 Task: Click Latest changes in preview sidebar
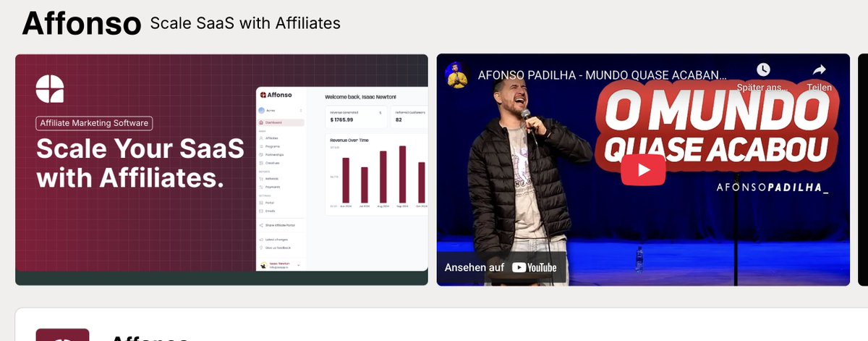pos(273,239)
